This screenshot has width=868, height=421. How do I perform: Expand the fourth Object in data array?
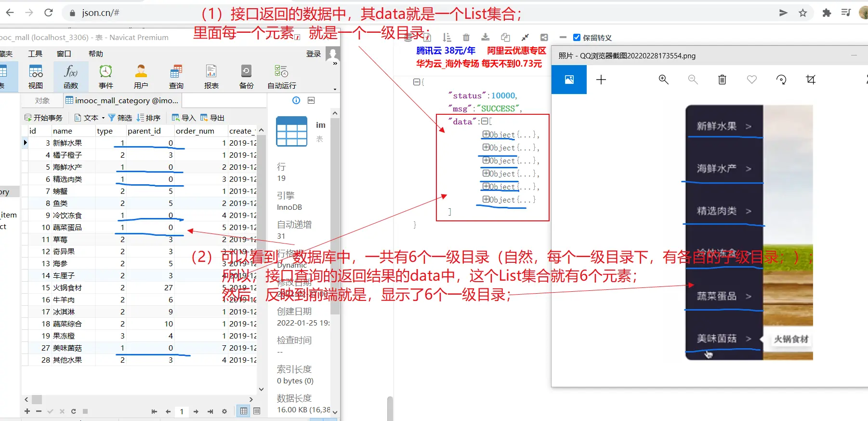point(486,173)
